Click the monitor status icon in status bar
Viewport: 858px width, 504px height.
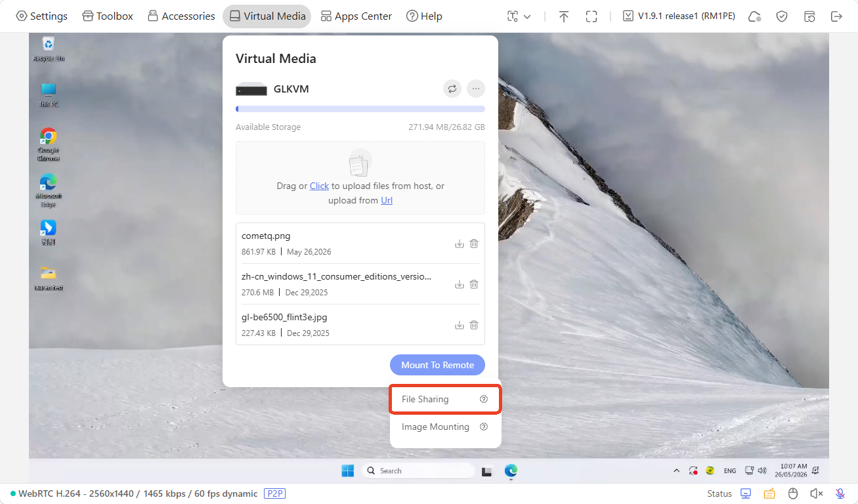[x=746, y=493]
